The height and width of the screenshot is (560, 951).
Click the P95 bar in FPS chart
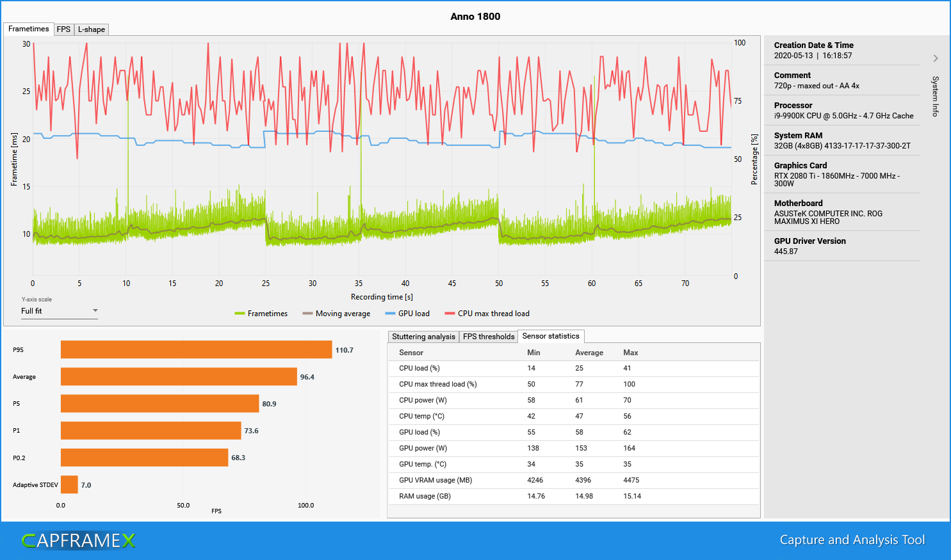[197, 349]
